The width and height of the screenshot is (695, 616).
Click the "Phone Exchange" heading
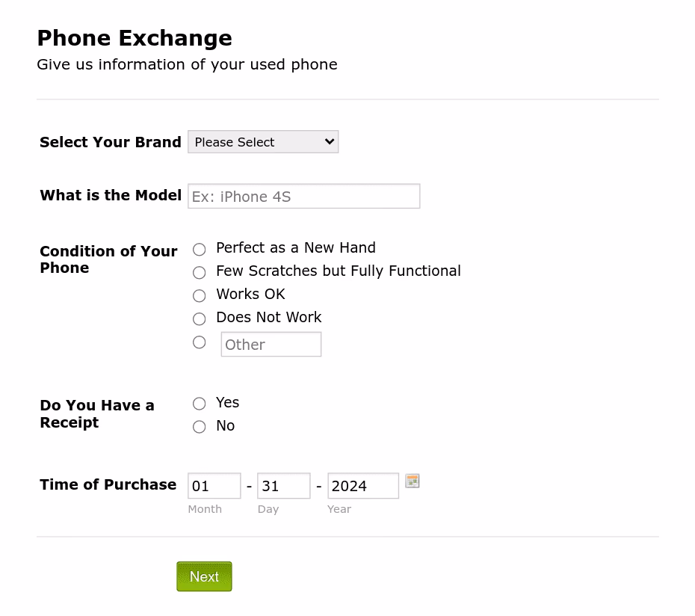(135, 37)
